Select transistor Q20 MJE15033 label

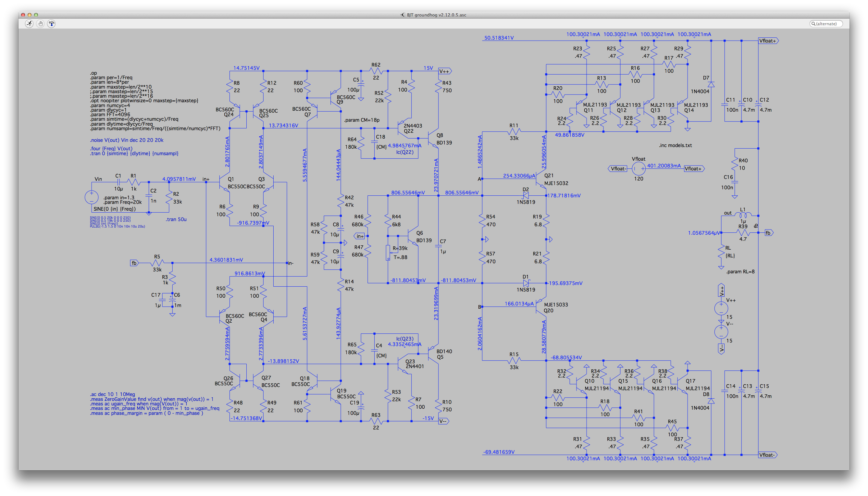pyautogui.click(x=556, y=307)
